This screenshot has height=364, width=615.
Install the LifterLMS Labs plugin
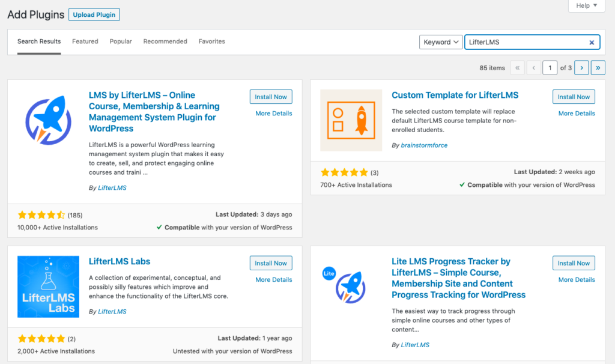click(x=271, y=263)
